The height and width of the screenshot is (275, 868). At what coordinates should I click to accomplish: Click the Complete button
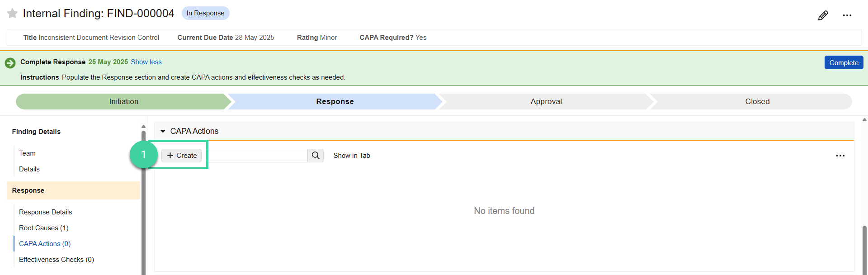tap(844, 62)
